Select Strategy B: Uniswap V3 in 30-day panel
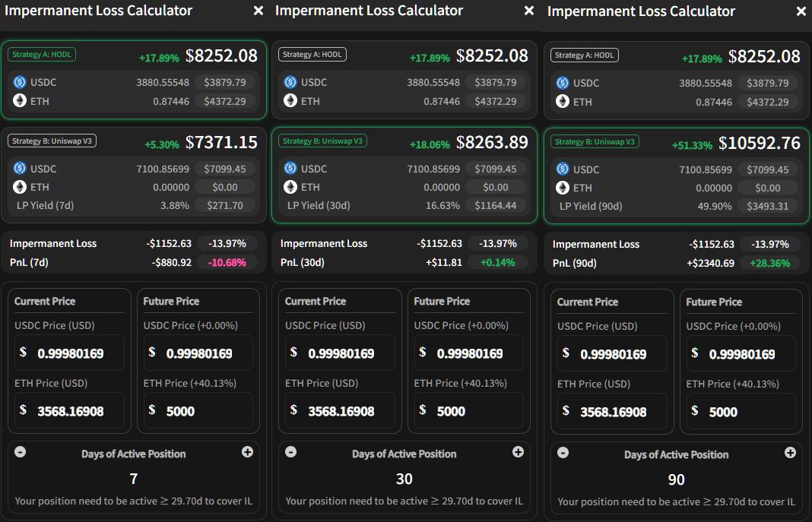812x522 pixels. [322, 141]
